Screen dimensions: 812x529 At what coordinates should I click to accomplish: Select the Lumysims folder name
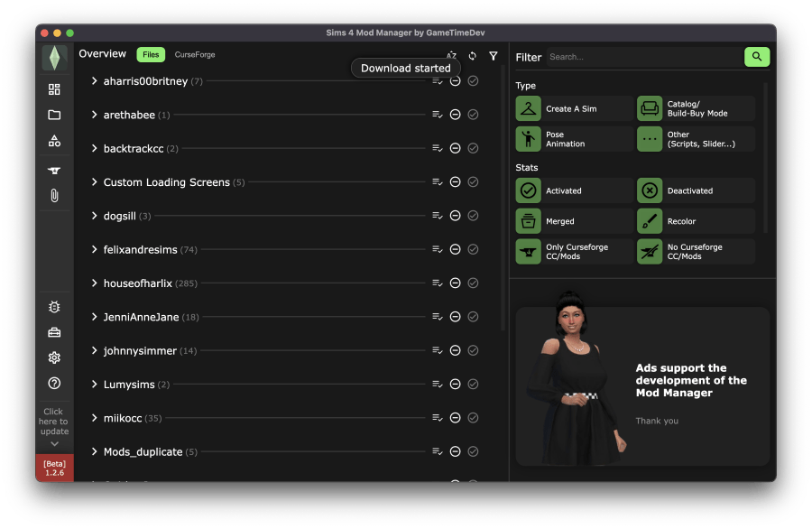(129, 385)
